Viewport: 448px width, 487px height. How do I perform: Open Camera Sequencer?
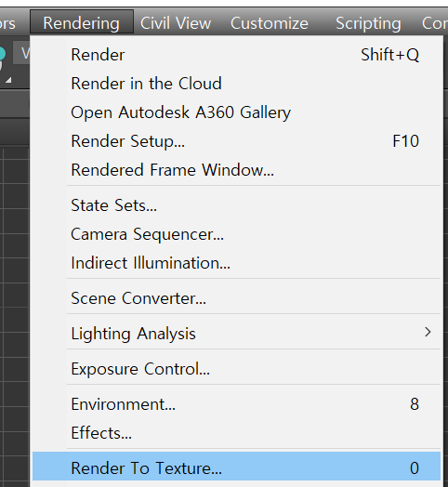coord(236,234)
